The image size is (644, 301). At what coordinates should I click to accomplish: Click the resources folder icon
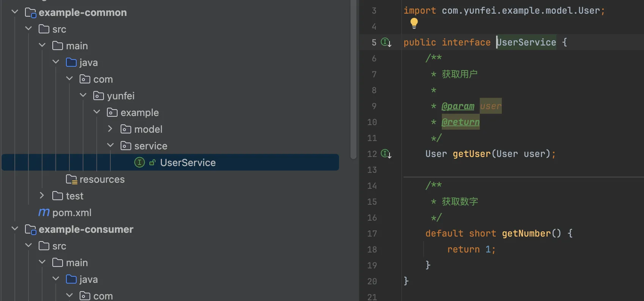72,179
